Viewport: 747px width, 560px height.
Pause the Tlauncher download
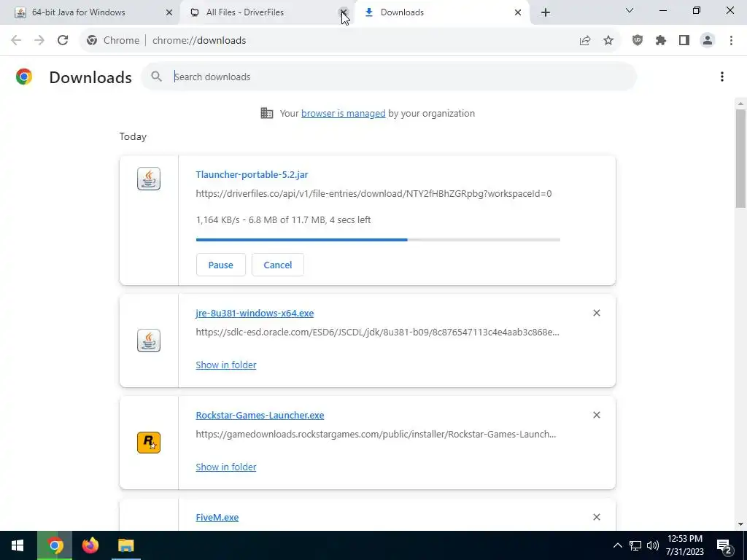click(220, 265)
